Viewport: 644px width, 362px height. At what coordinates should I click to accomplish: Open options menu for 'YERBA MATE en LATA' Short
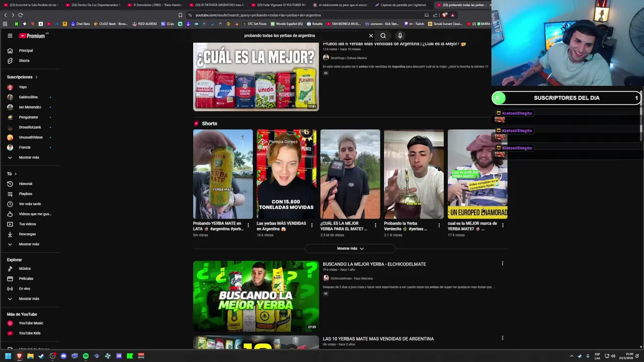248,225
